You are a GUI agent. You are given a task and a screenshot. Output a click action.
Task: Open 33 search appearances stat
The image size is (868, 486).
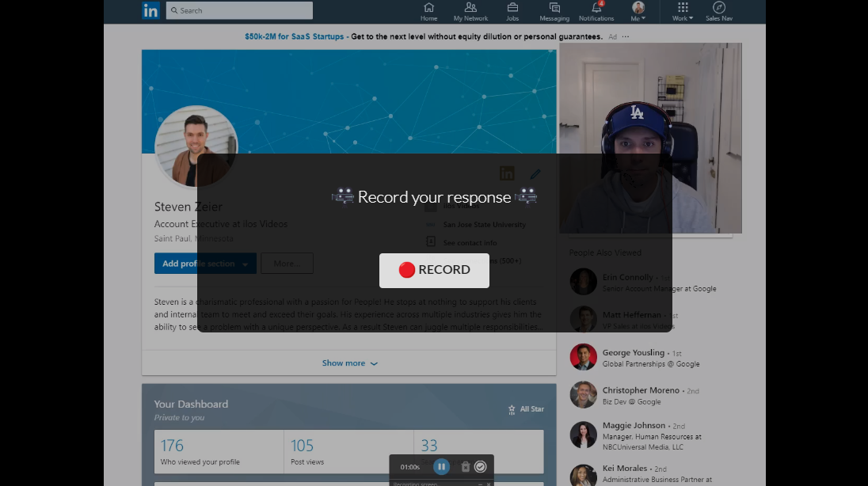479,452
